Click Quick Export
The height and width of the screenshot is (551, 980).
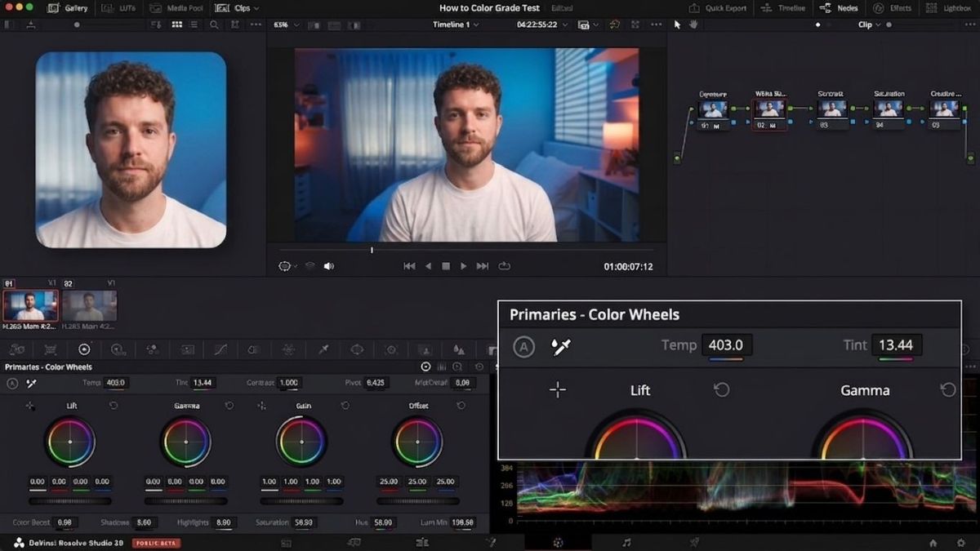pos(718,7)
